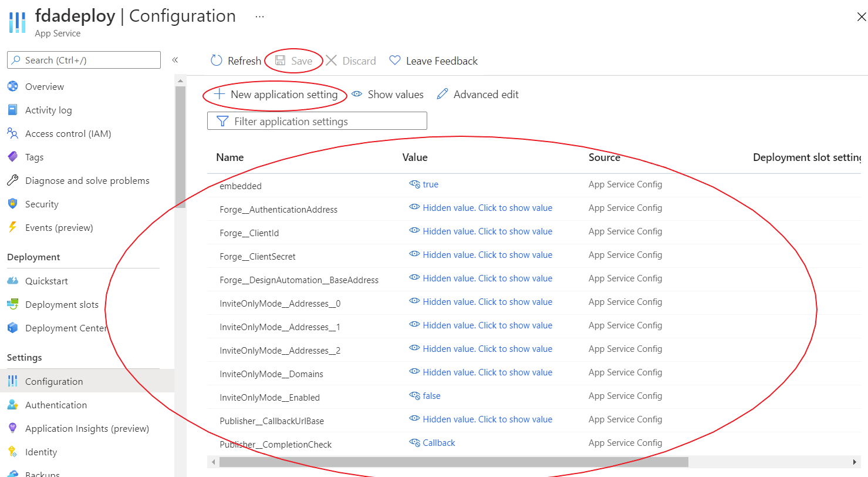Go to Deployment slots

pyautogui.click(x=62, y=304)
